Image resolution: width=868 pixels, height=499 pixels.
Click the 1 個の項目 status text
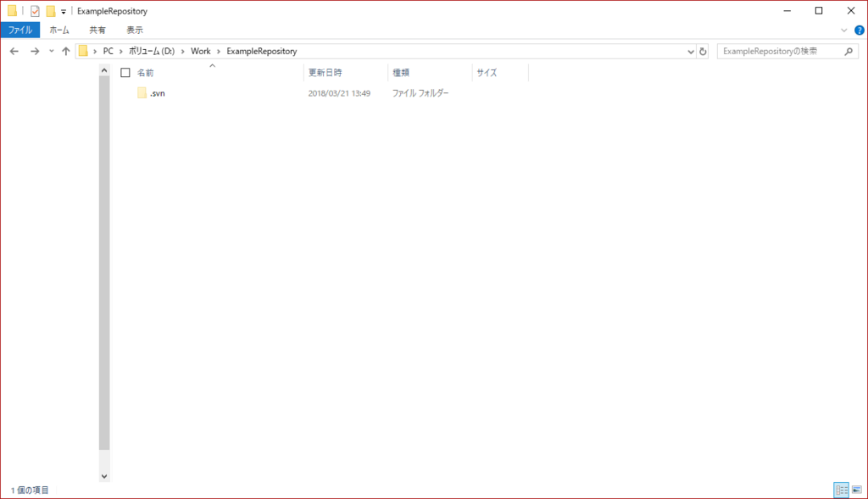(x=30, y=491)
